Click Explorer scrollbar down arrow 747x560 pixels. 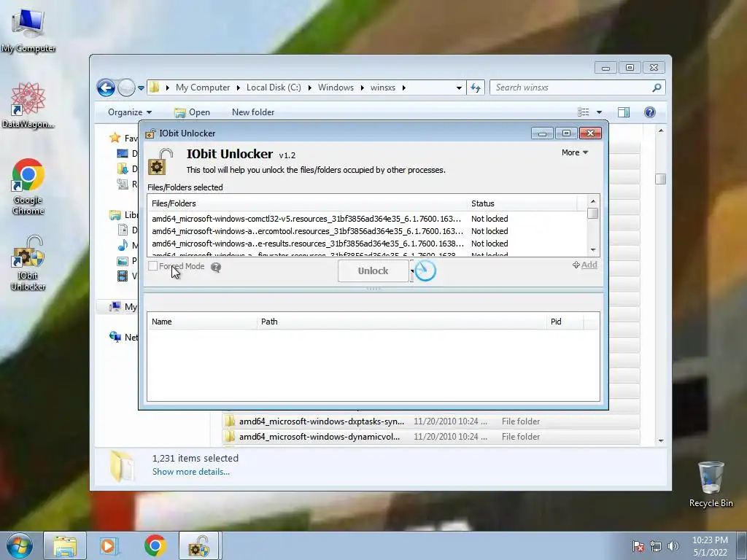[661, 441]
